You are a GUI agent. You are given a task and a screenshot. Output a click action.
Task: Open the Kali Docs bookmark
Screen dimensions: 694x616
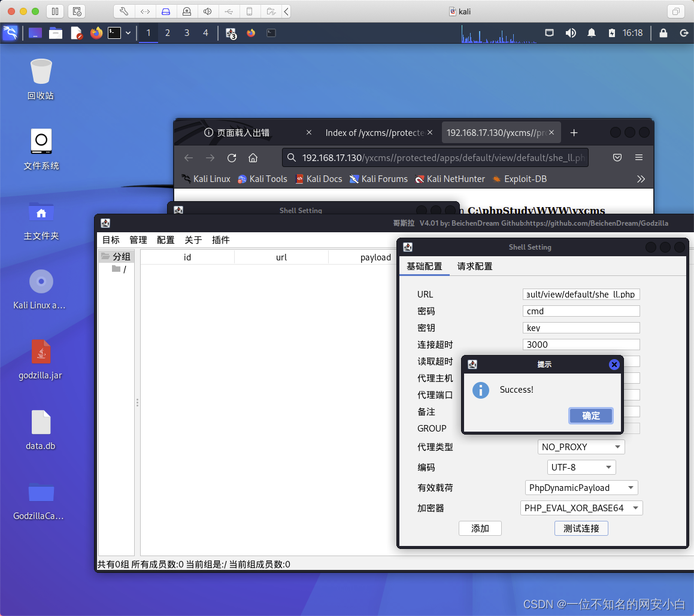point(319,179)
